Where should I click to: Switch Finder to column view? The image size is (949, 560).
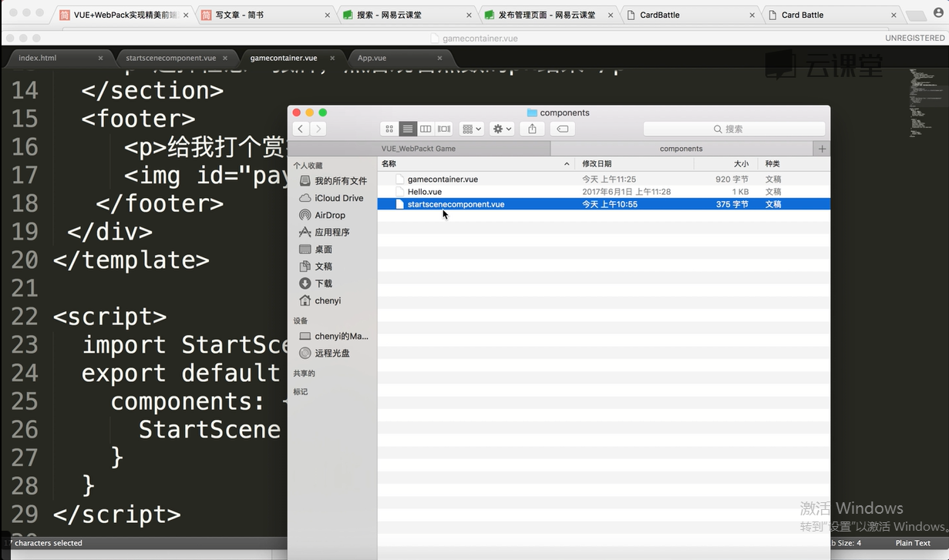coord(426,129)
